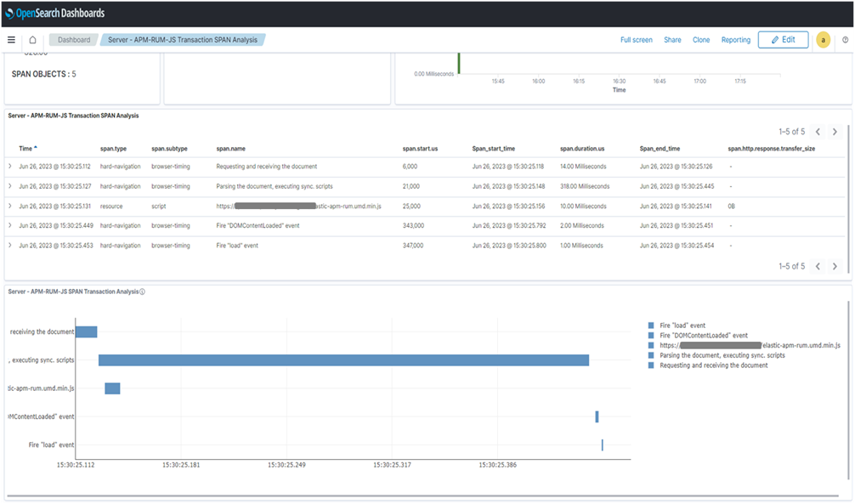Viewport: 855px width, 504px height.
Task: Clone this dashboard
Action: (x=701, y=40)
